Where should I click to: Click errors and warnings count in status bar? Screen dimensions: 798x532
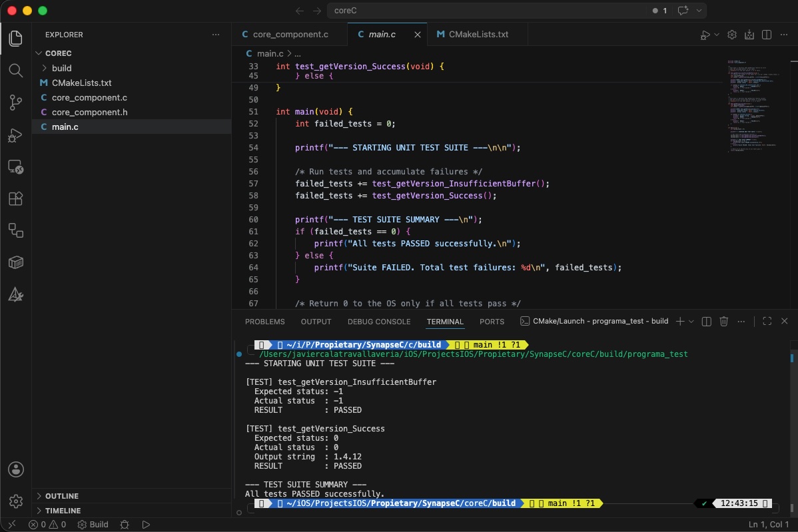(x=47, y=525)
